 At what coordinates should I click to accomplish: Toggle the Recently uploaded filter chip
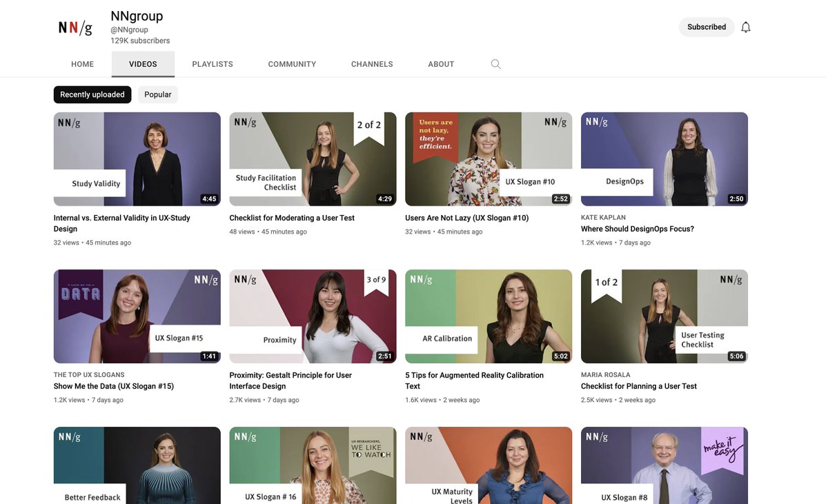coord(92,94)
